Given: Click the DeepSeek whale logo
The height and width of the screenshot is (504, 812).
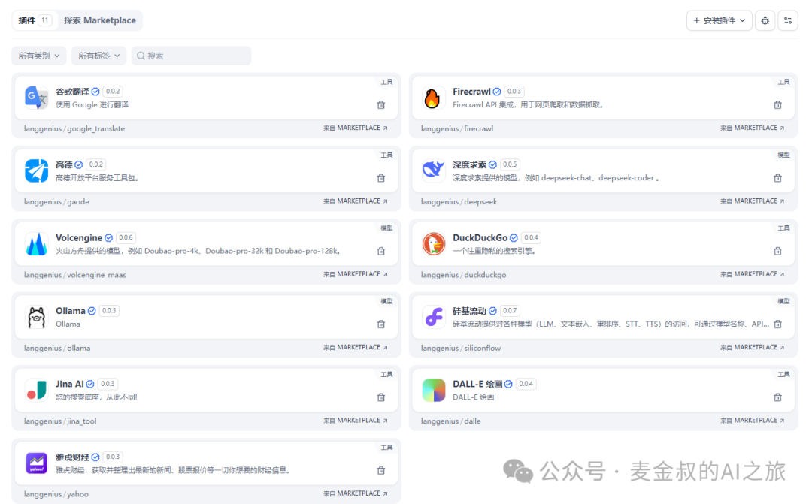Looking at the screenshot, I should pos(433,171).
